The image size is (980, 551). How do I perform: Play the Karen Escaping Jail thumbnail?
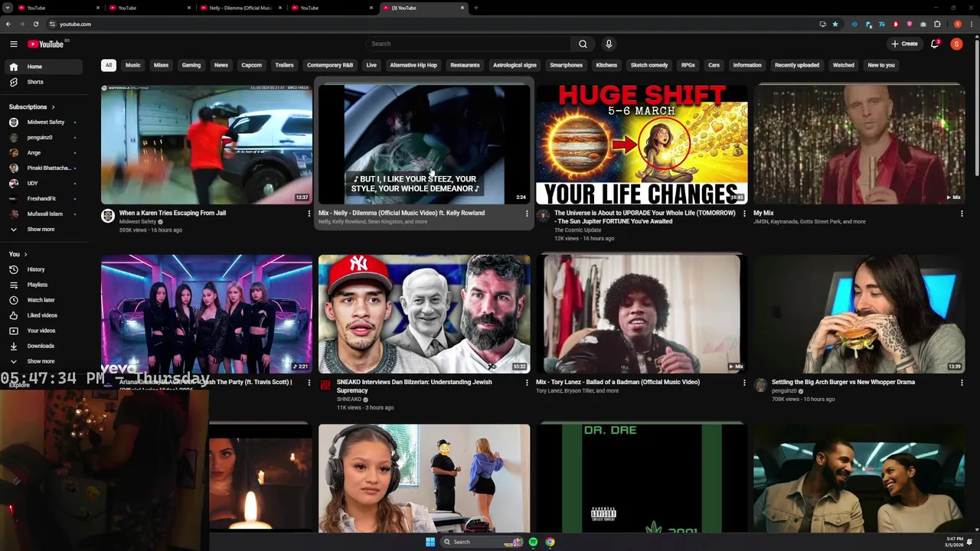tap(207, 145)
